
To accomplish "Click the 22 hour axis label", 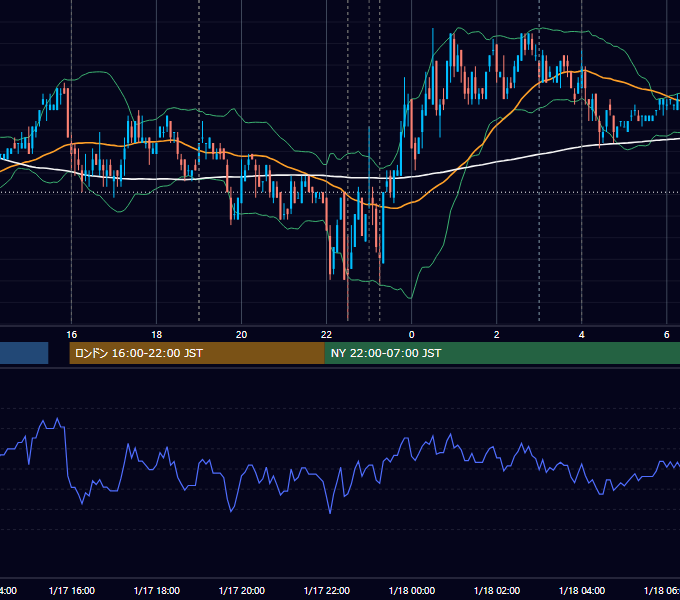I will click(327, 335).
